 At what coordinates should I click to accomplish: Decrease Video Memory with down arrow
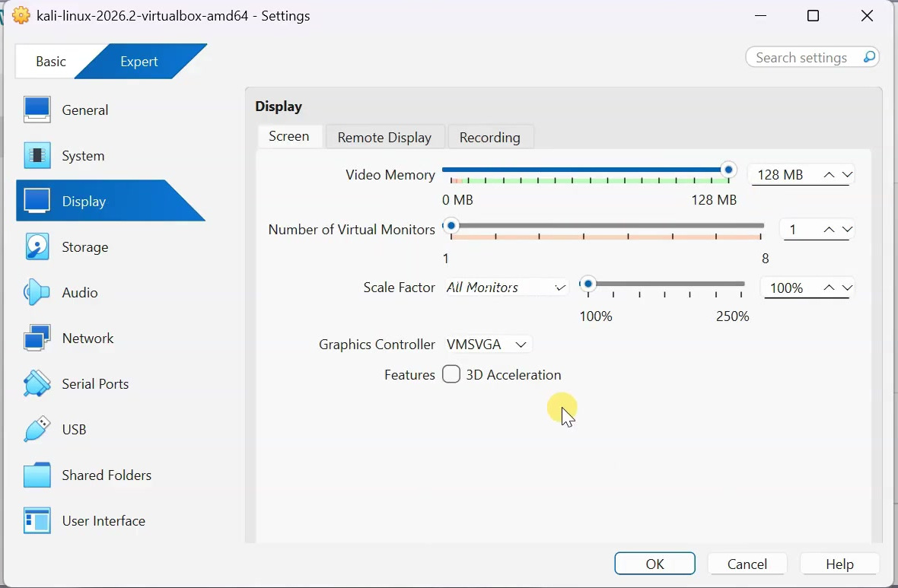847,175
